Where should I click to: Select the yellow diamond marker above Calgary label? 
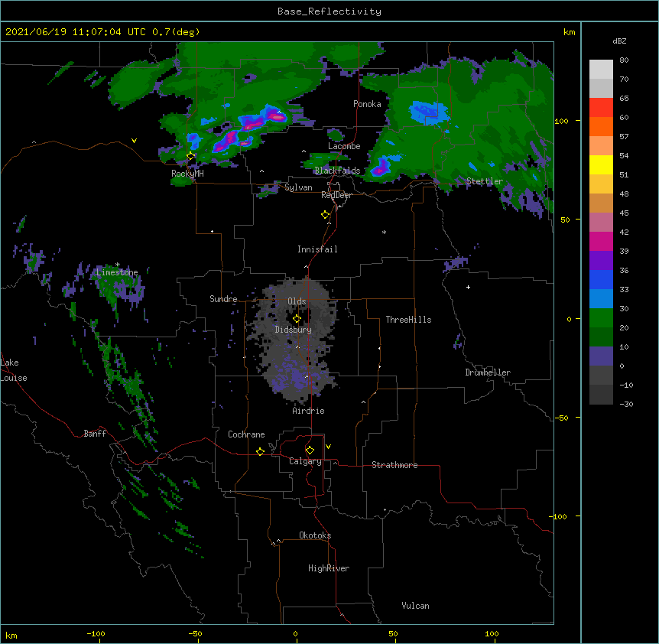click(x=310, y=450)
